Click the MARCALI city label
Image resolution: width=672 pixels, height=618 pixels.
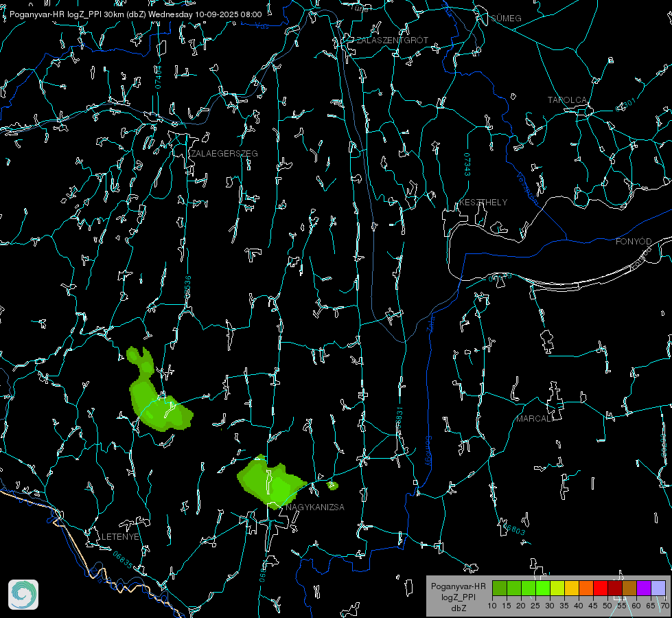click(x=533, y=419)
